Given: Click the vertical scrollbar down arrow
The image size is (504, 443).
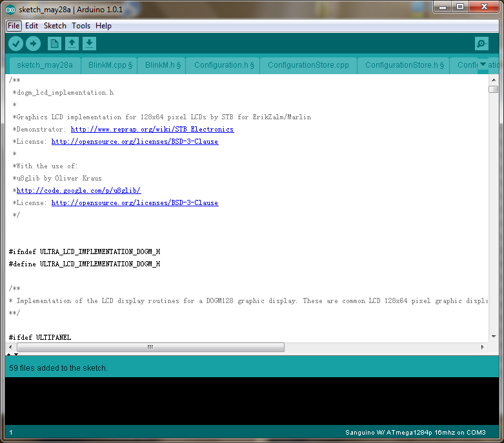Looking at the screenshot, I should [493, 337].
